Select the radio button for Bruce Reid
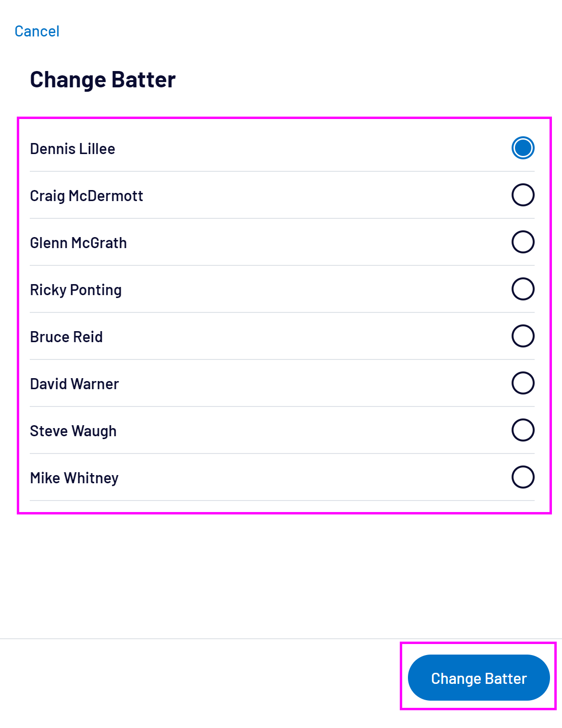562x728 pixels. pos(523,336)
